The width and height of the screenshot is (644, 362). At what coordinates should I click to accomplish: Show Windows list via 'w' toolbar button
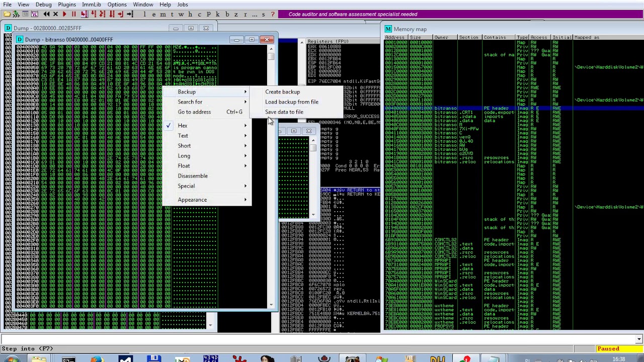[181, 14]
